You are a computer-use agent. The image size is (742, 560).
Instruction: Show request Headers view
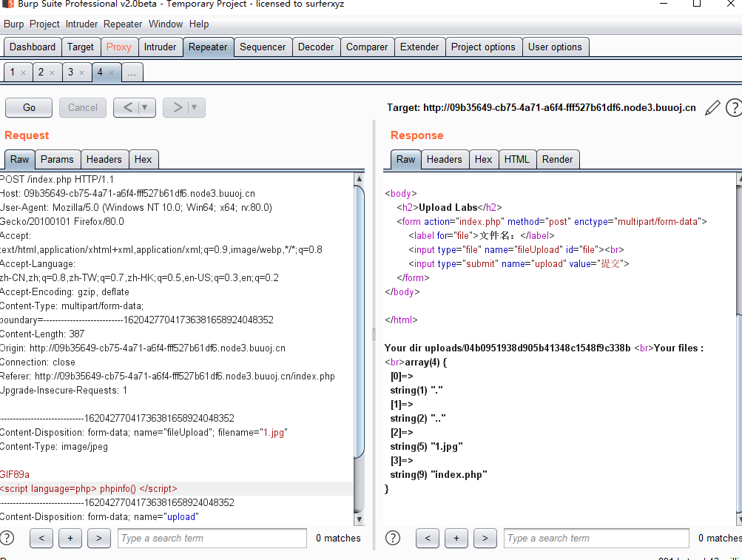tap(104, 160)
